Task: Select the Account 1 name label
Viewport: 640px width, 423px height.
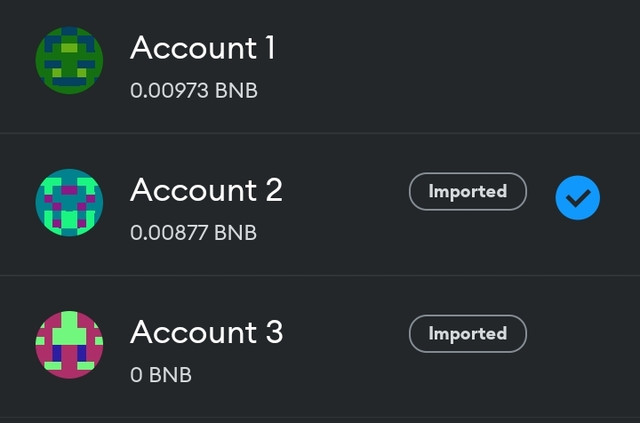Action: (x=202, y=48)
